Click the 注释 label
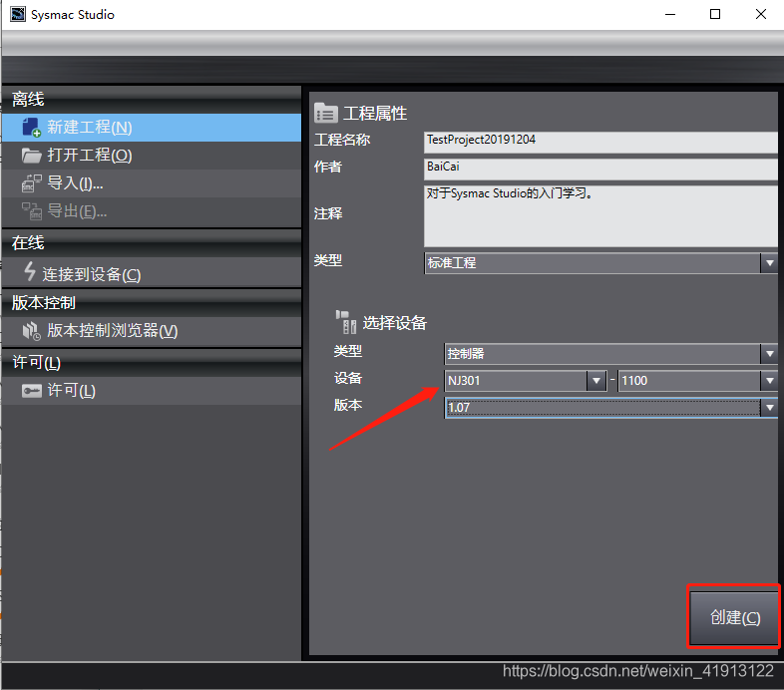The height and width of the screenshot is (690, 784). pos(328,213)
